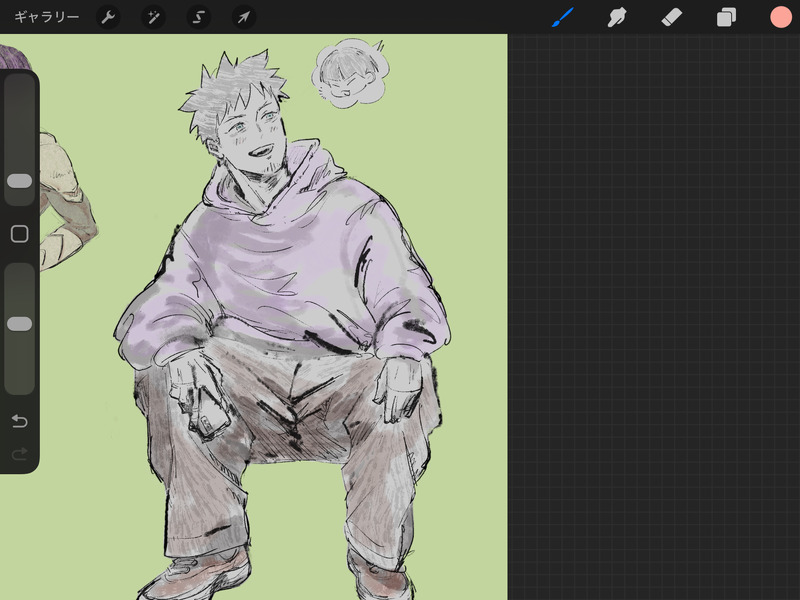
Task: Click the brush opacity slider handle
Action: point(20,323)
